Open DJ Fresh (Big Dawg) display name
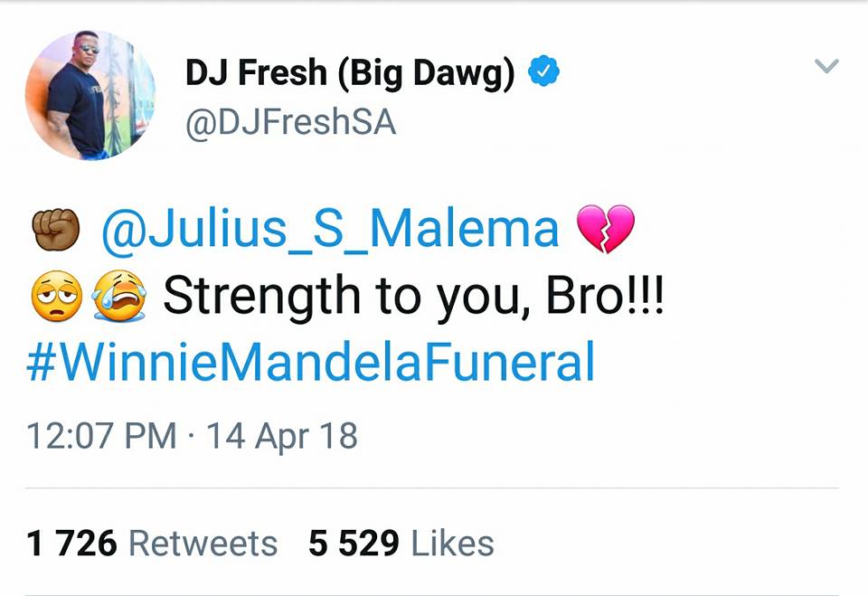Viewport: 868px width, 596px height. tap(350, 73)
